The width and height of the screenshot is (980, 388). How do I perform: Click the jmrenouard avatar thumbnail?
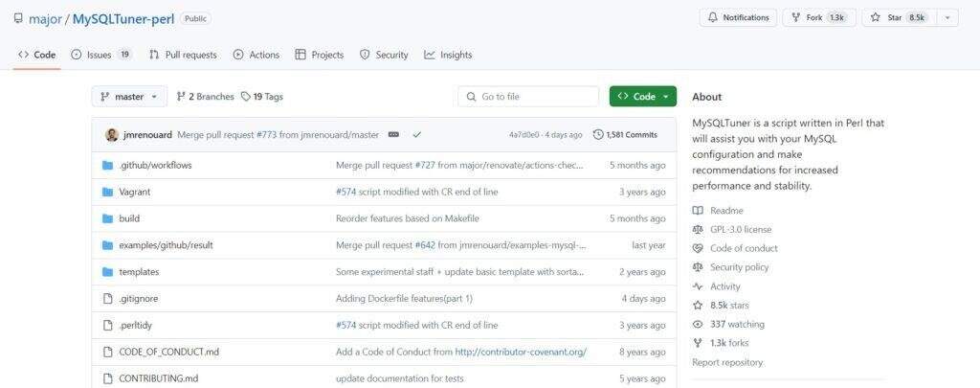pyautogui.click(x=112, y=135)
